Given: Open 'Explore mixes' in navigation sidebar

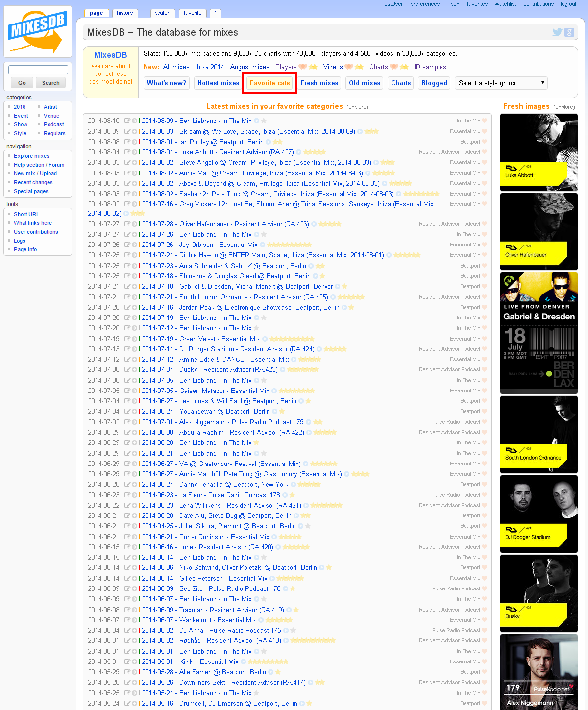Looking at the screenshot, I should [31, 156].
